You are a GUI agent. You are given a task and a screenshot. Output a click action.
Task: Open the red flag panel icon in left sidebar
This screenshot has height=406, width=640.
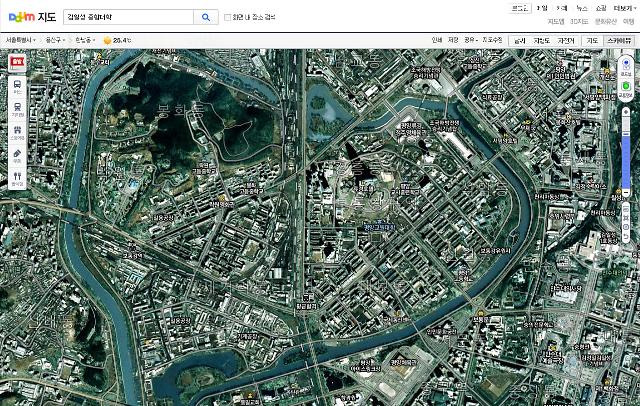tap(17, 62)
